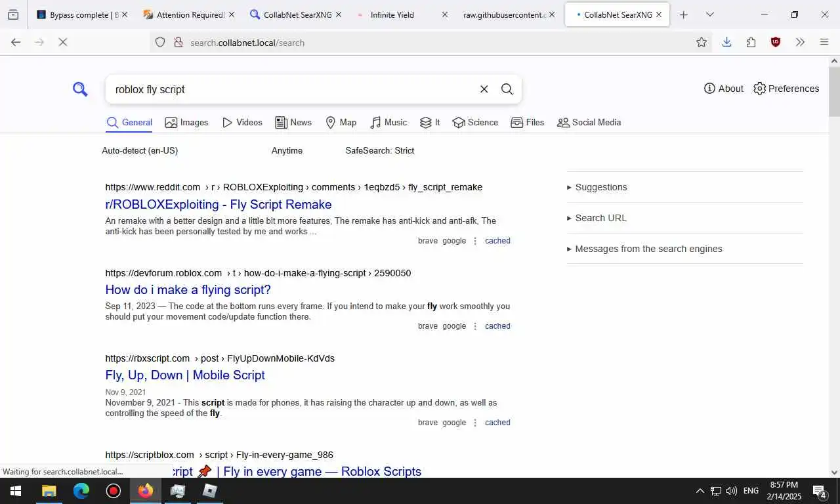Viewport: 840px width, 504px height.
Task: Open Roblox Studio taskbar icon
Action: pos(210,491)
